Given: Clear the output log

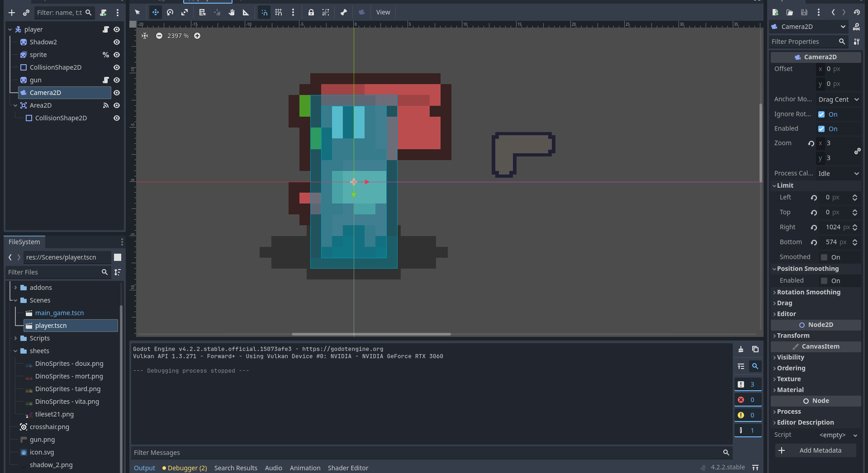Looking at the screenshot, I should pos(741,349).
